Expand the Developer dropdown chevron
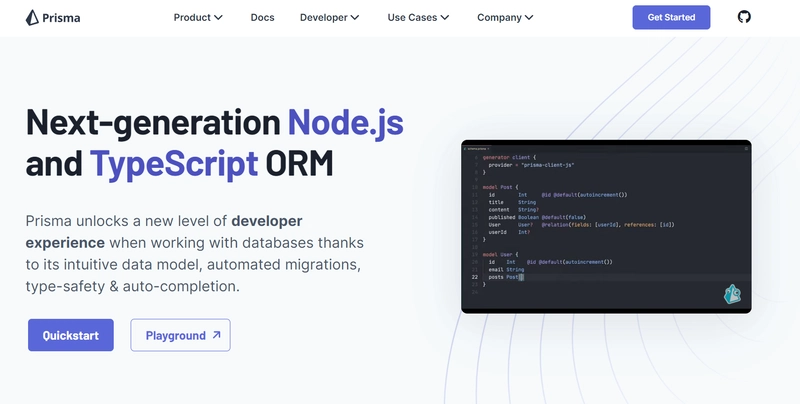Viewport: 800px width, 404px height. coord(355,17)
